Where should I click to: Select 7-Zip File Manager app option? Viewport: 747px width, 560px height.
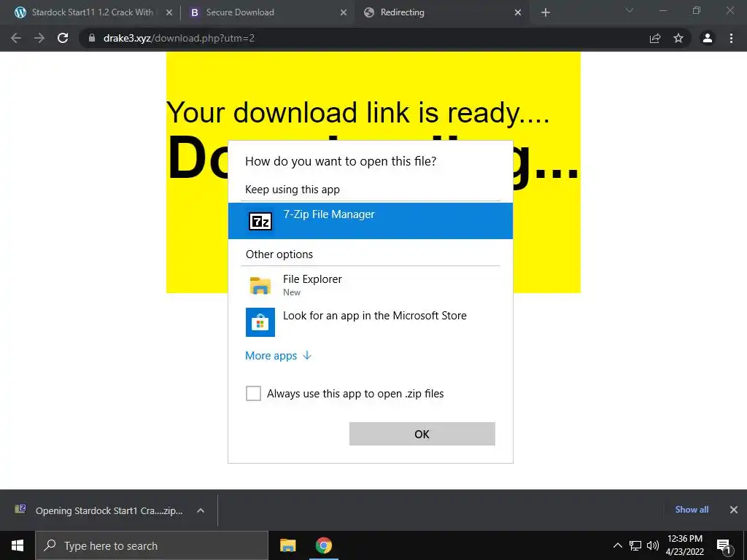[370, 220]
